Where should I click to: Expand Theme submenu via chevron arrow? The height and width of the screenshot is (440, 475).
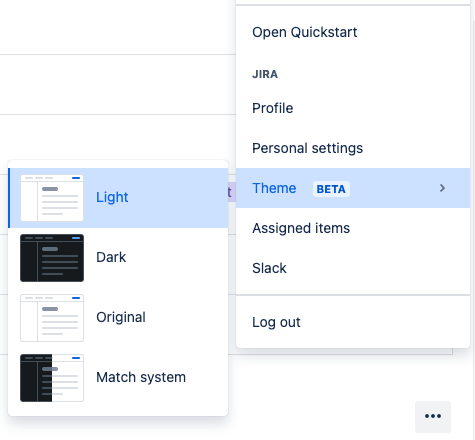pyautogui.click(x=442, y=188)
